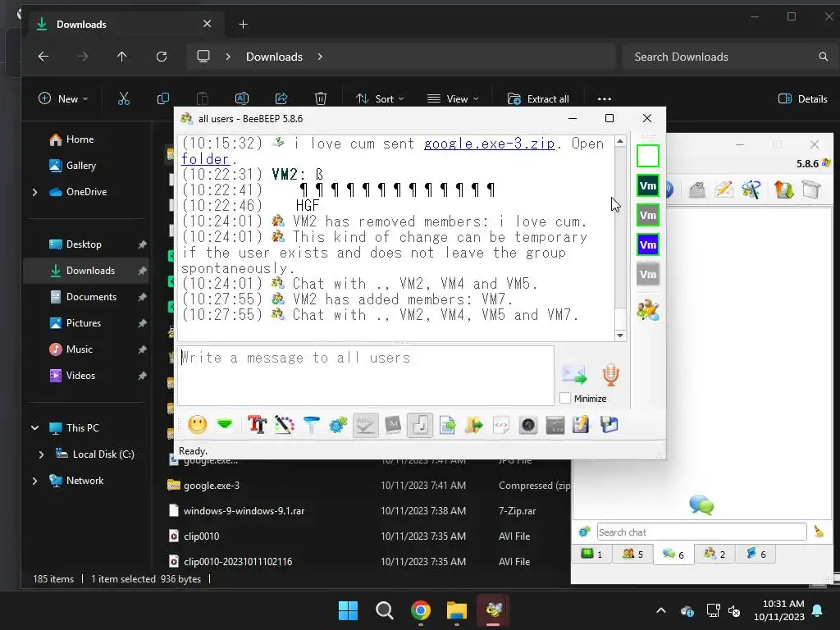Image resolution: width=840 pixels, height=630 pixels.
Task: Click the green down-arrow icon beside the emoticon
Action: 225,424
